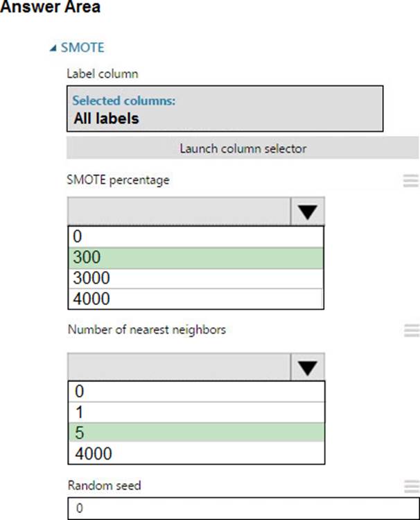Pick 3000 from the SMOTE percentage list
Viewport: 420px width, 520px height.
pyautogui.click(x=195, y=278)
